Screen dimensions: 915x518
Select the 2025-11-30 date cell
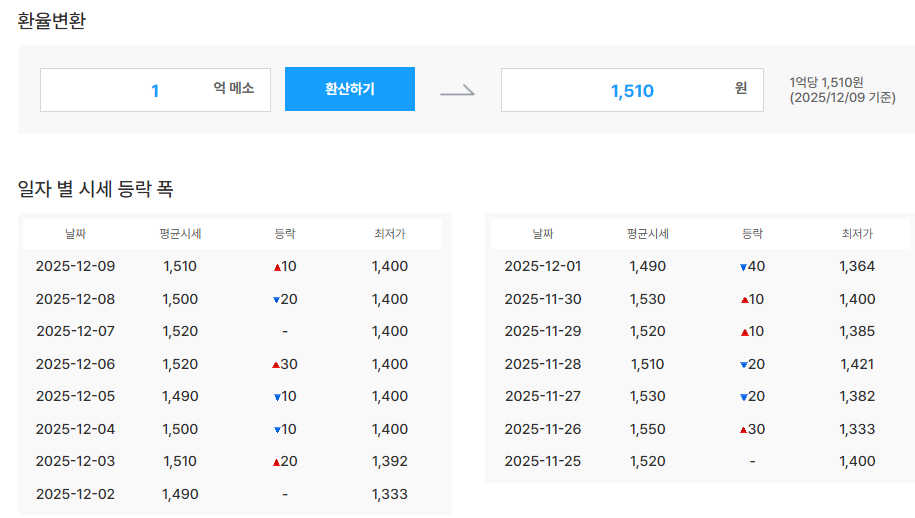click(543, 299)
